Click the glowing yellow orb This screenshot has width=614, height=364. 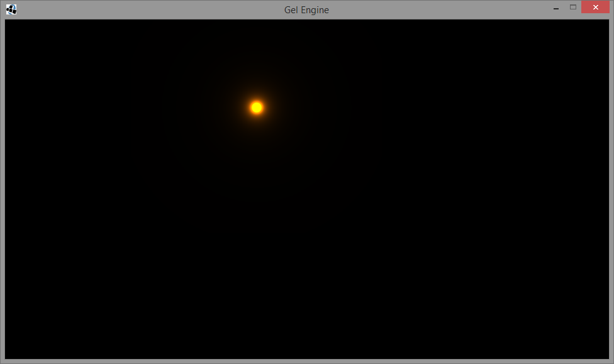point(257,108)
